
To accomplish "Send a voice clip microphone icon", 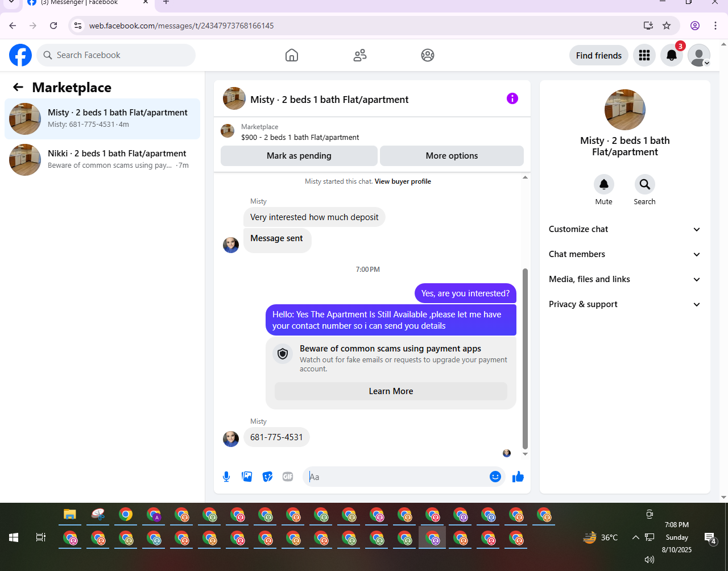I will (x=226, y=477).
